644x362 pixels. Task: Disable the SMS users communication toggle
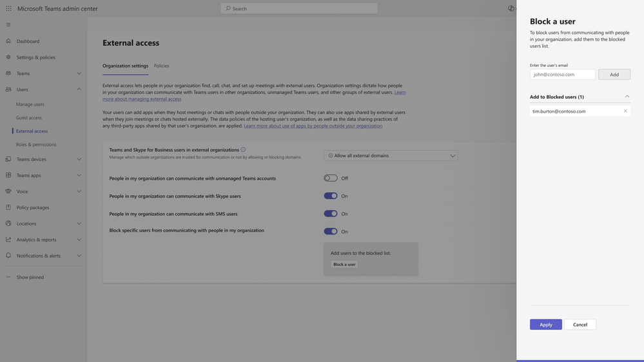click(x=331, y=213)
